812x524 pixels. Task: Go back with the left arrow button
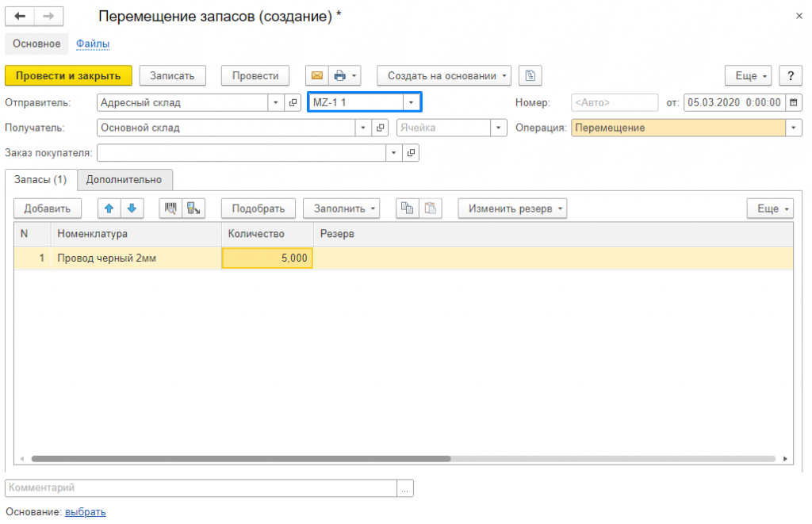pyautogui.click(x=20, y=16)
